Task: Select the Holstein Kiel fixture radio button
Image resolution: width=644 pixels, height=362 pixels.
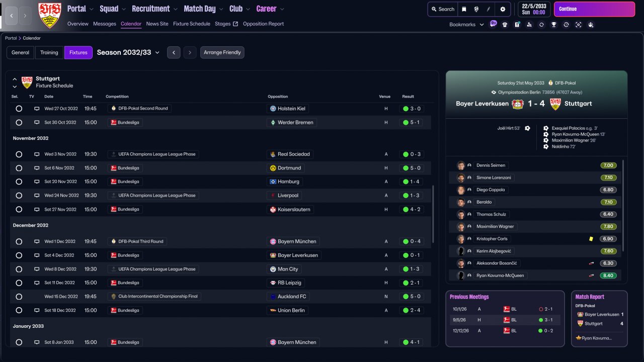Action: click(19, 109)
